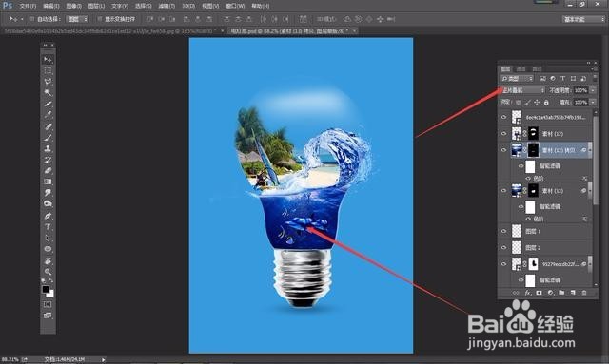
Task: Select the Lasso tool
Action: (x=48, y=82)
